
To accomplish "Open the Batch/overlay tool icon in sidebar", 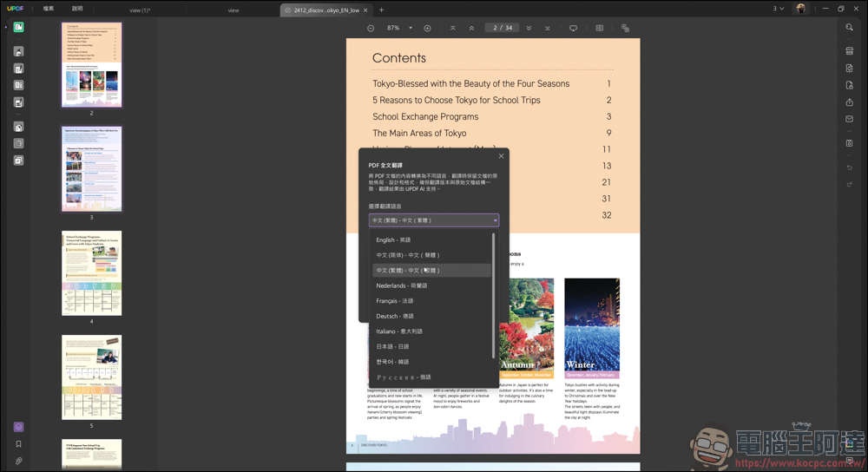I will [18, 161].
